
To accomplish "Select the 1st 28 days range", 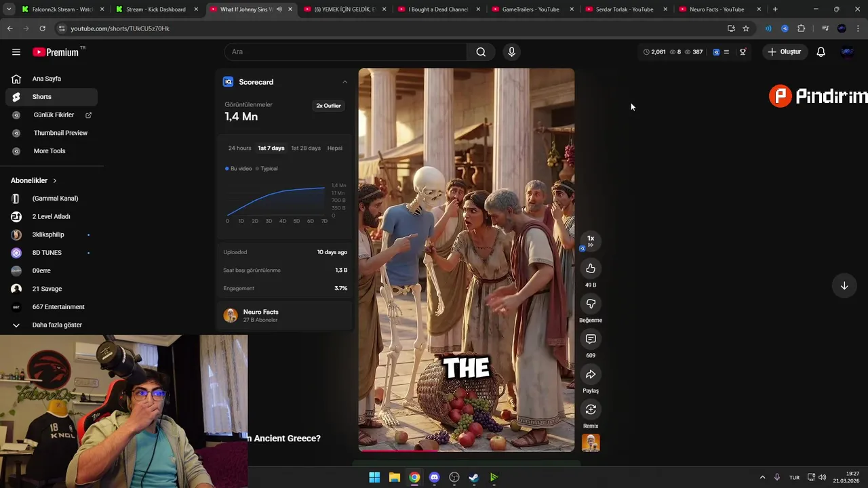I will coord(306,148).
